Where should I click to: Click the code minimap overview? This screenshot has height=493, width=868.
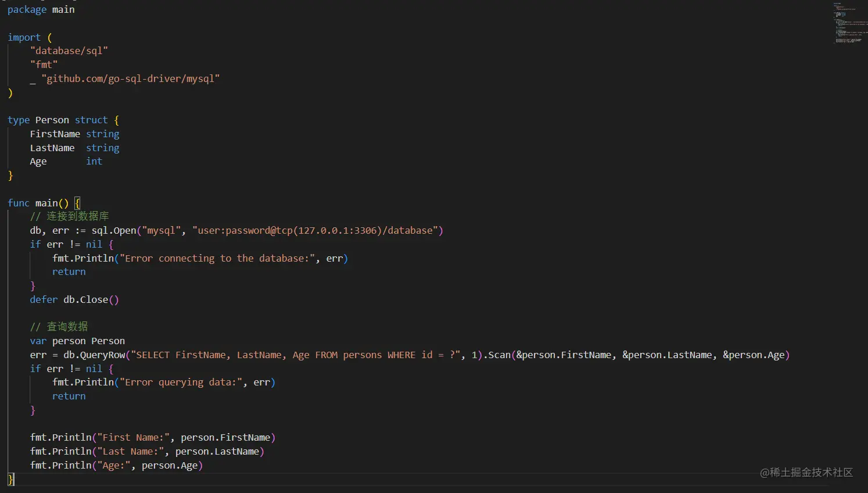coord(850,23)
